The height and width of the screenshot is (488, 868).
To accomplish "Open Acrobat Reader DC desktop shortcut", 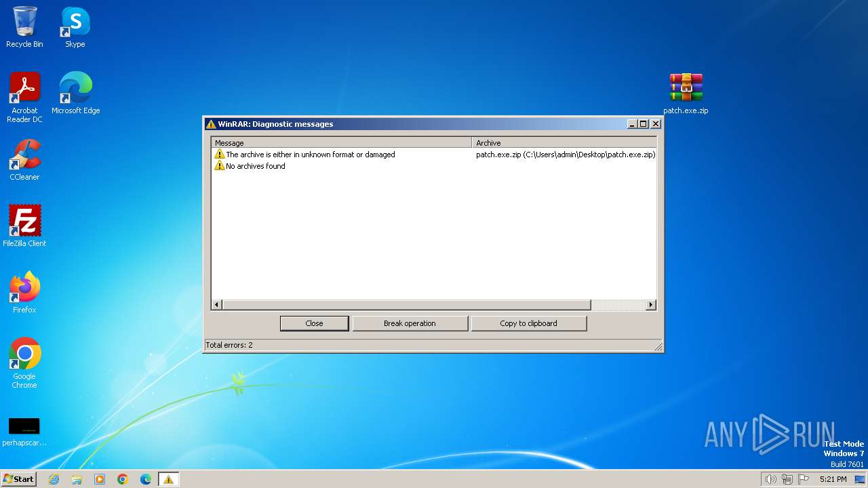I will pos(24,98).
